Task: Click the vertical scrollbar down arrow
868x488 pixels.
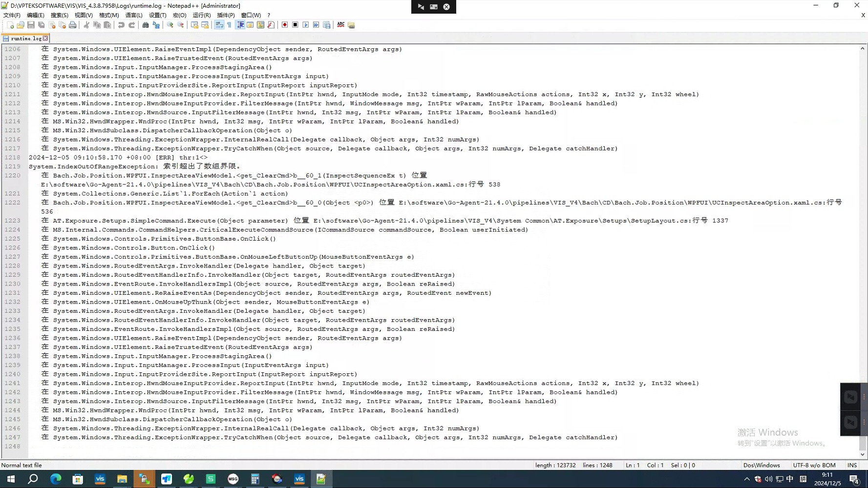Action: click(863, 454)
